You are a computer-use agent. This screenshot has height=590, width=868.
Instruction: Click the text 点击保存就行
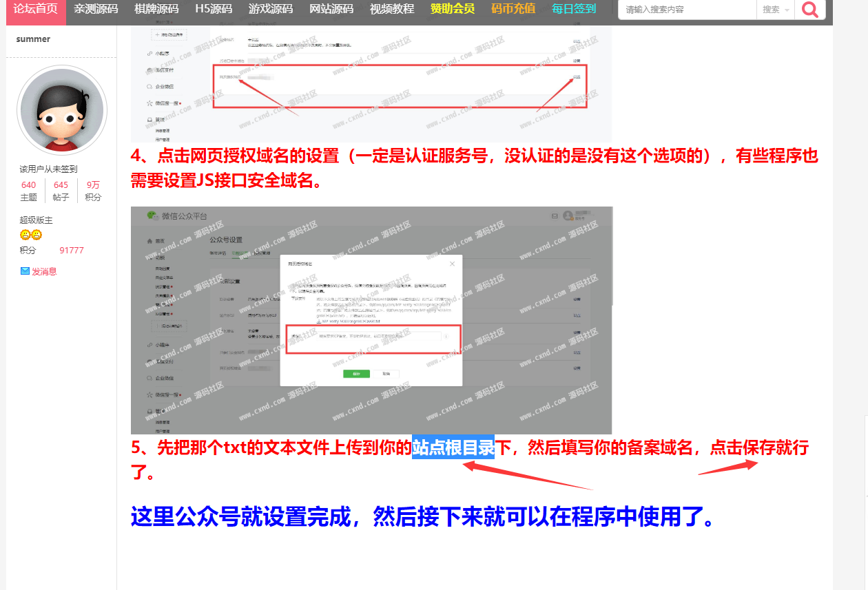(759, 448)
